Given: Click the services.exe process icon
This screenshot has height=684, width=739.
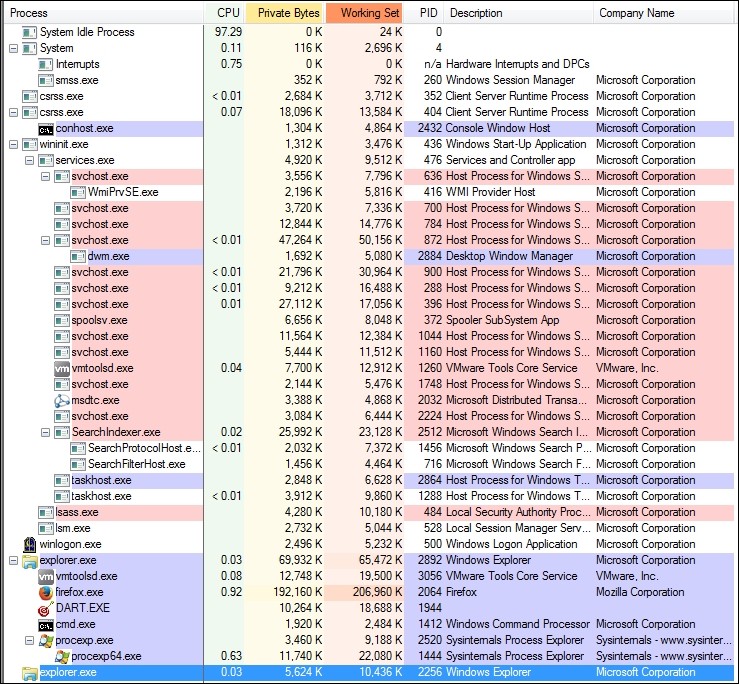Looking at the screenshot, I should [x=46, y=161].
